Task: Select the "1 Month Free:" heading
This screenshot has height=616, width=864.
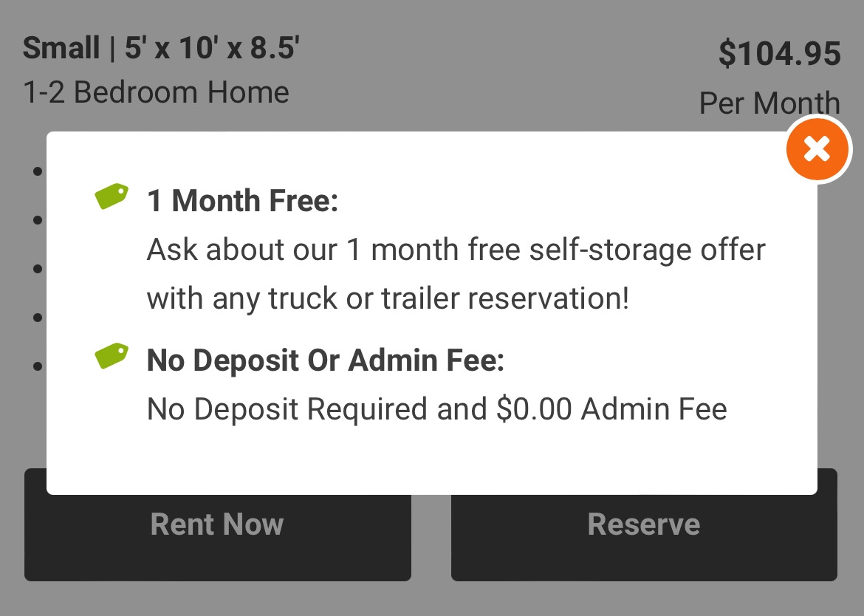Action: (242, 201)
